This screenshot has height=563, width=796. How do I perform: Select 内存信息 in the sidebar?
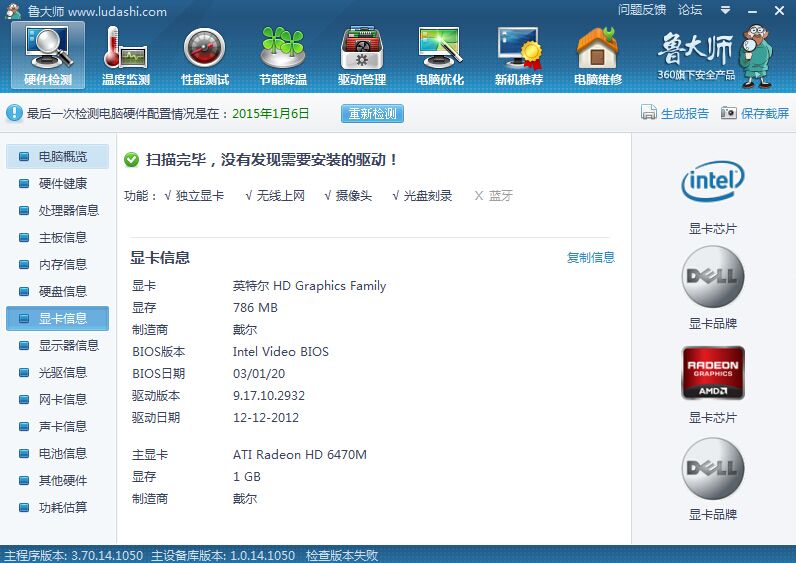(57, 264)
